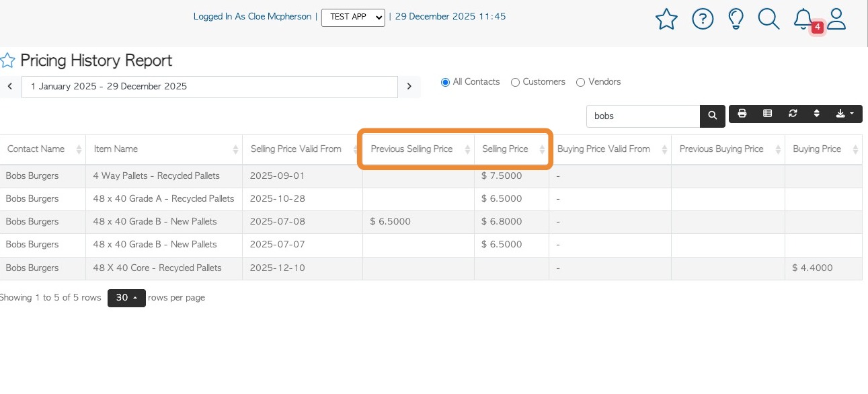This screenshot has width=868, height=394.
Task: Click the date range input field
Action: pyautogui.click(x=210, y=87)
